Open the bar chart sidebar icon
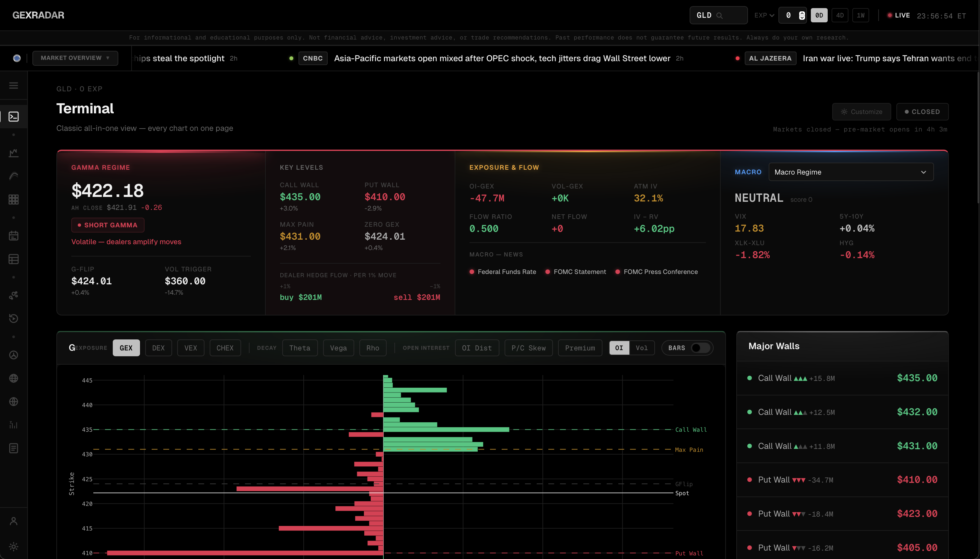This screenshot has width=980, height=559. click(x=13, y=425)
